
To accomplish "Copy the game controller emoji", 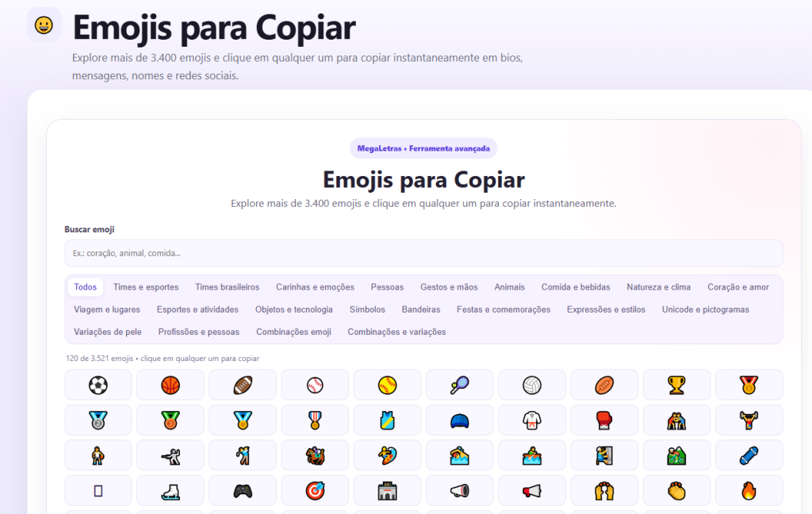I will (x=243, y=491).
